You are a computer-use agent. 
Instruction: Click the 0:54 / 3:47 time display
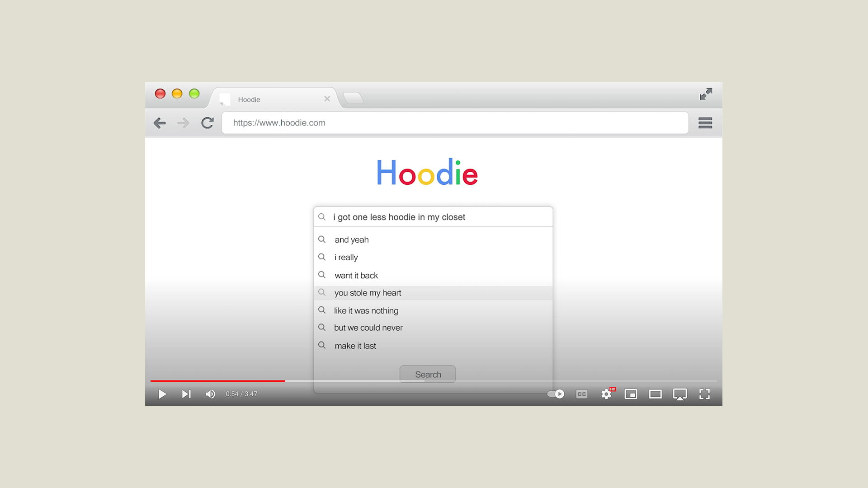pyautogui.click(x=241, y=394)
